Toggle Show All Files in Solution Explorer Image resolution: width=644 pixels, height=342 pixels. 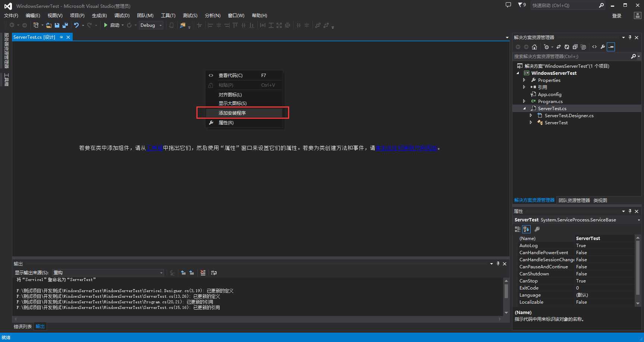point(584,47)
